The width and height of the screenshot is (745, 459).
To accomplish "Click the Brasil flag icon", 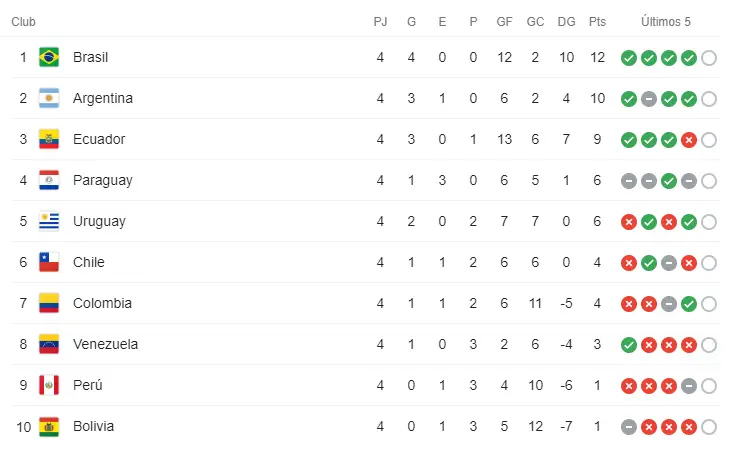I will pyautogui.click(x=49, y=57).
